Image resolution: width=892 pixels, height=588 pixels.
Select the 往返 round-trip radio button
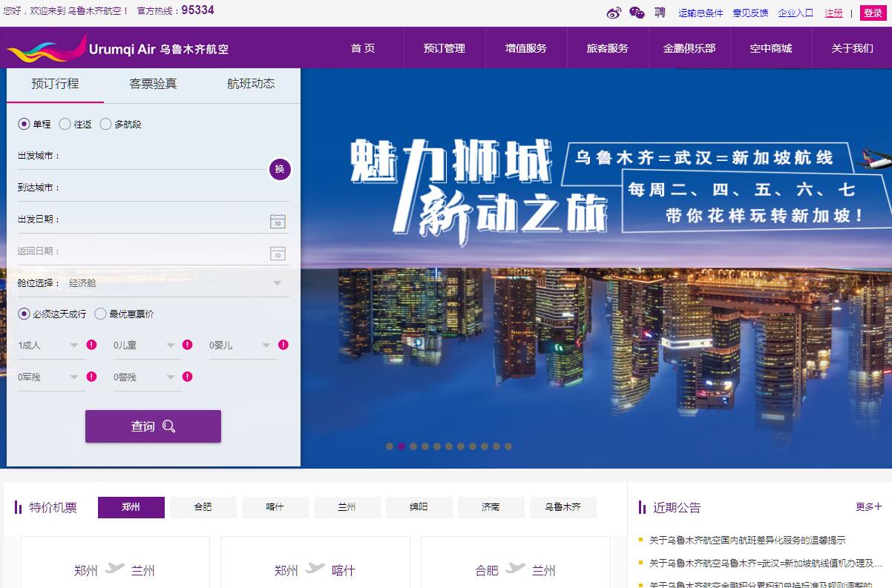65,125
